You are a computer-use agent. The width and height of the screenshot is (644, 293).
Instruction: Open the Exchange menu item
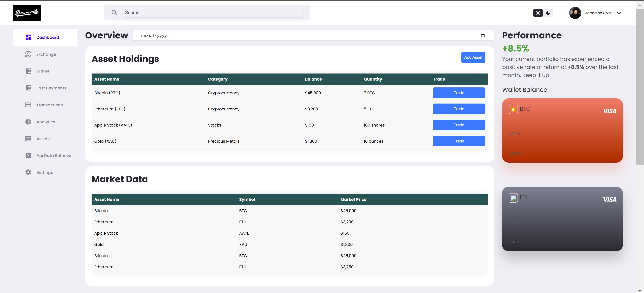coord(45,54)
